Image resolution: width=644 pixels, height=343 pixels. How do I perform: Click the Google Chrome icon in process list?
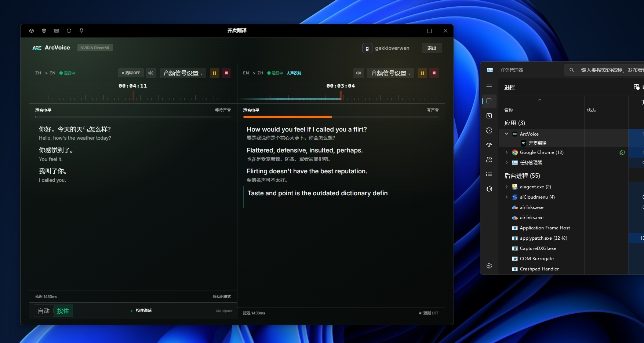(515, 152)
